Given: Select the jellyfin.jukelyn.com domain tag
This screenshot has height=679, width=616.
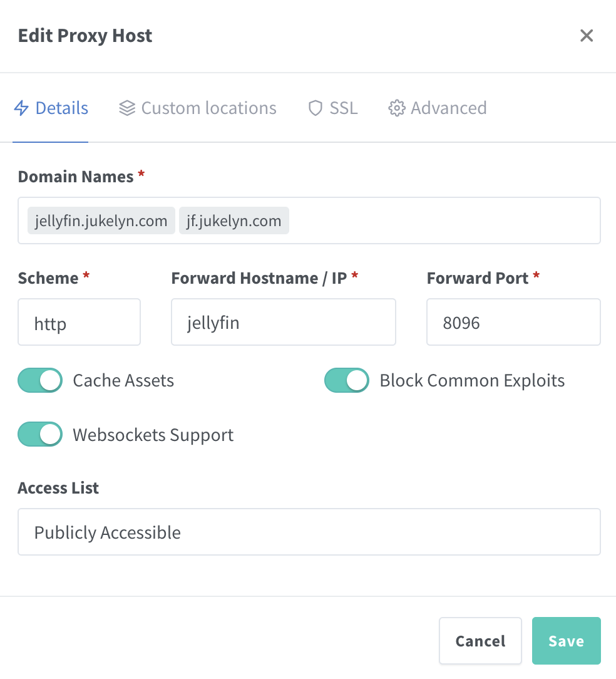Looking at the screenshot, I should 101,221.
